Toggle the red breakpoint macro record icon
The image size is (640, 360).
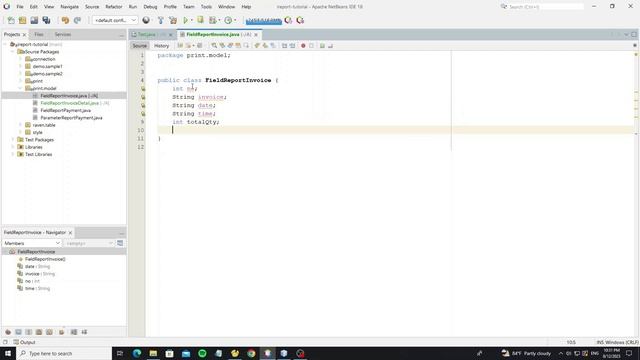(303, 46)
